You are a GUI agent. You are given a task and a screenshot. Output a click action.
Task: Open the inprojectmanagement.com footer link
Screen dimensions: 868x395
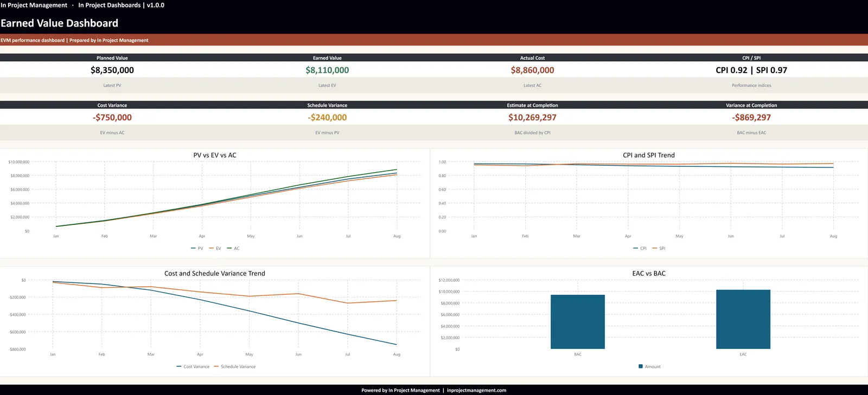click(476, 390)
